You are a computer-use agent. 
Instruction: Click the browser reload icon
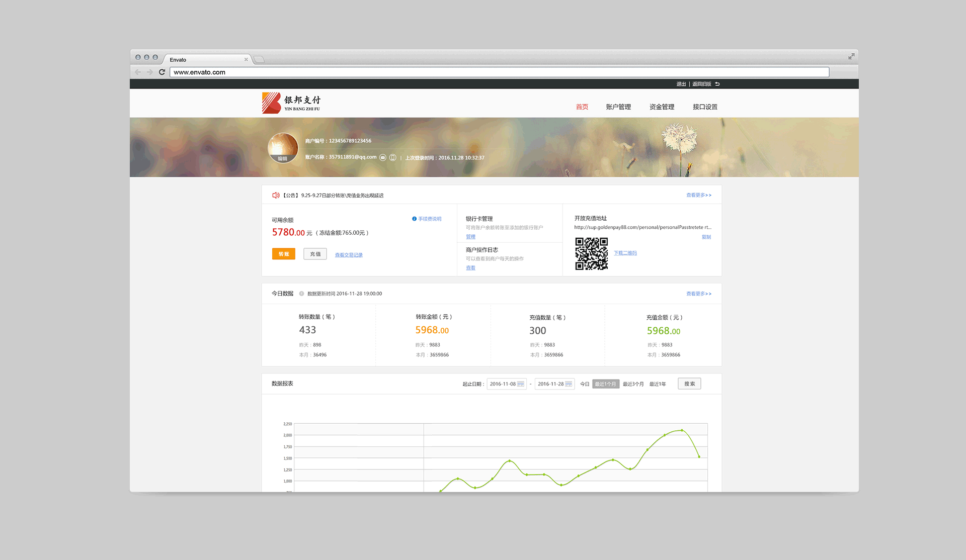[162, 72]
